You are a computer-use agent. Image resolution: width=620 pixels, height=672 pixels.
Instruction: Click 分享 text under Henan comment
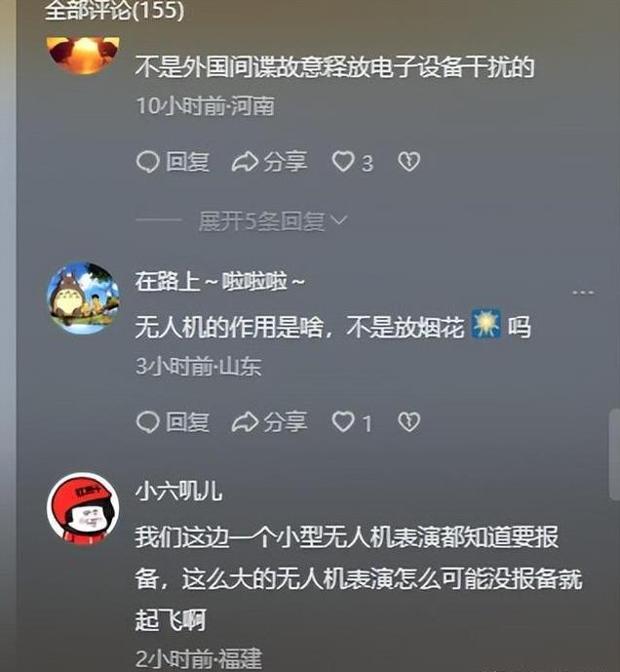[286, 162]
